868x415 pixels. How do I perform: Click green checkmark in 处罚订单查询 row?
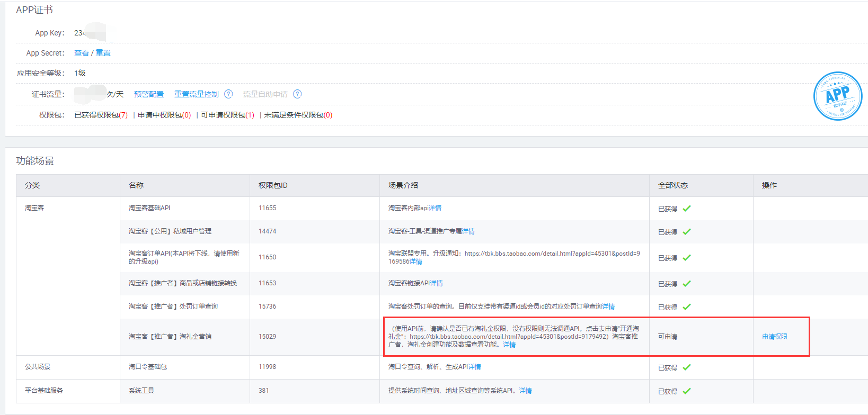coord(687,307)
